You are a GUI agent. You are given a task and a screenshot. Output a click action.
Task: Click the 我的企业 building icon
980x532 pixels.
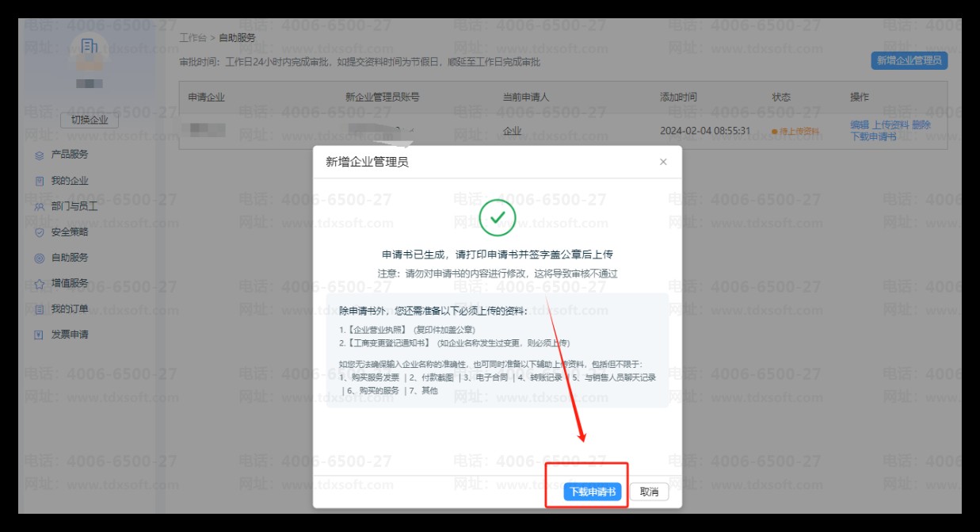click(40, 181)
